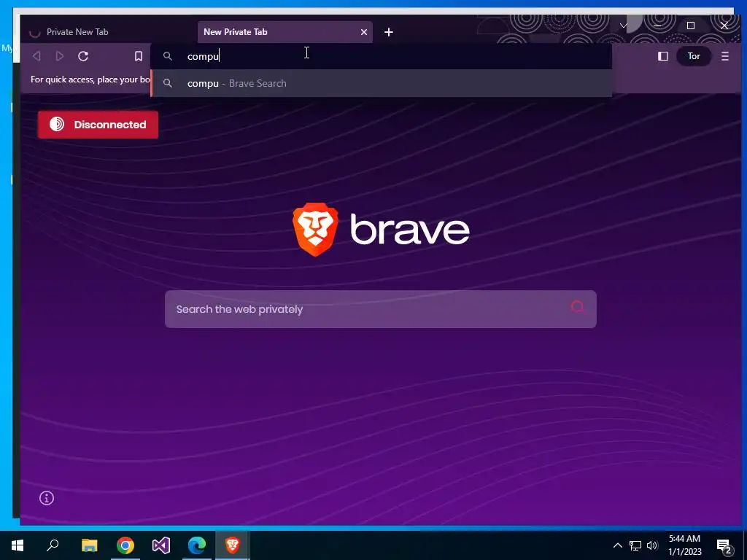Viewport: 747px width, 560px height.
Task: Expand the tab search chevron dropdown
Action: point(624,26)
